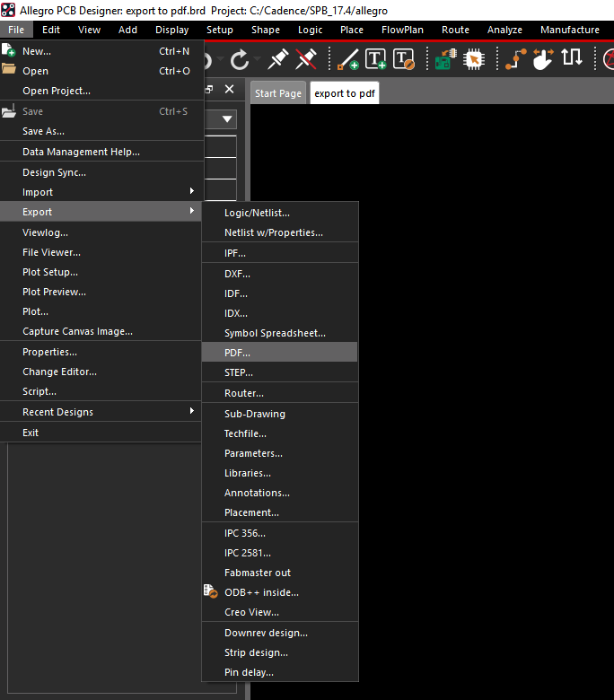Choose IPF... export option
Image resolution: width=614 pixels, height=700 pixels.
279,253
